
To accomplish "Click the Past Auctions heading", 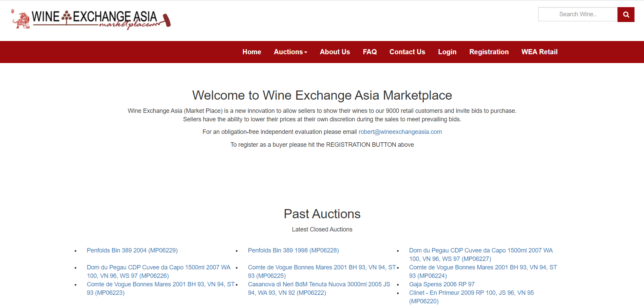I will 322,214.
